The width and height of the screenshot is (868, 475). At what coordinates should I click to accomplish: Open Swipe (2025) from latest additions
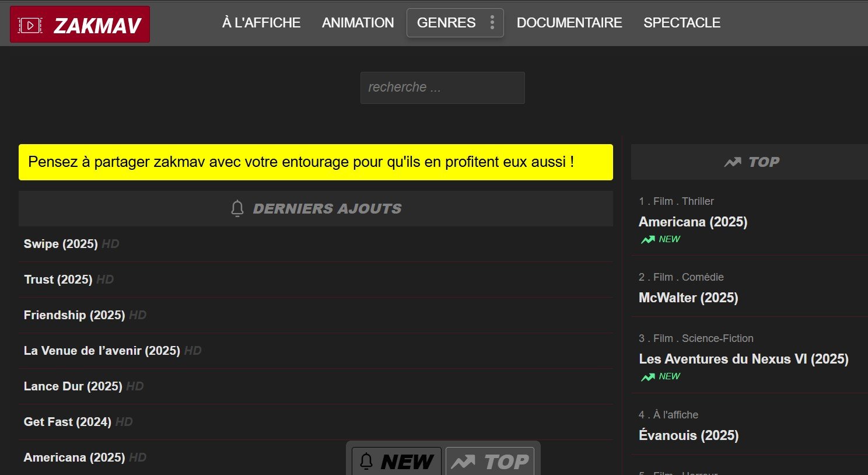(61, 244)
